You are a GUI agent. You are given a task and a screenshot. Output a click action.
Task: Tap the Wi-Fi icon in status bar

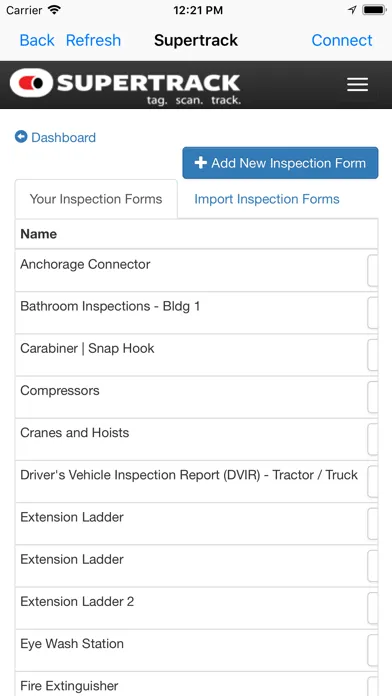click(x=54, y=10)
